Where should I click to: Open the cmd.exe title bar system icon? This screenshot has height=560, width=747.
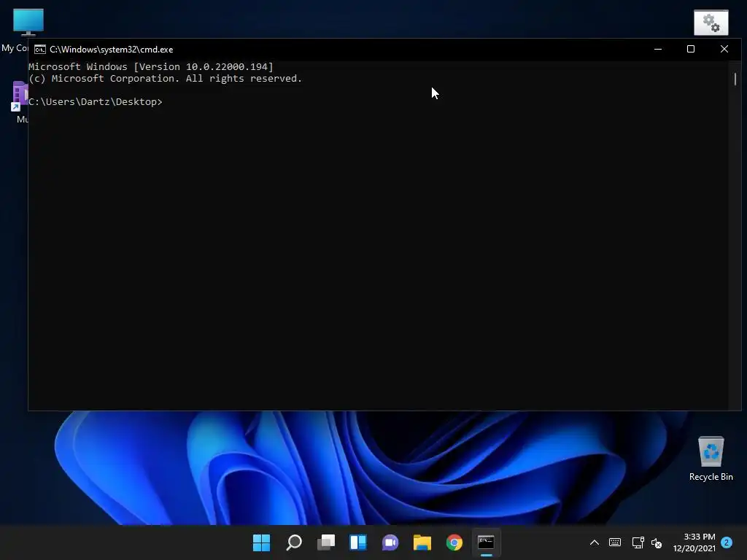tap(40, 50)
